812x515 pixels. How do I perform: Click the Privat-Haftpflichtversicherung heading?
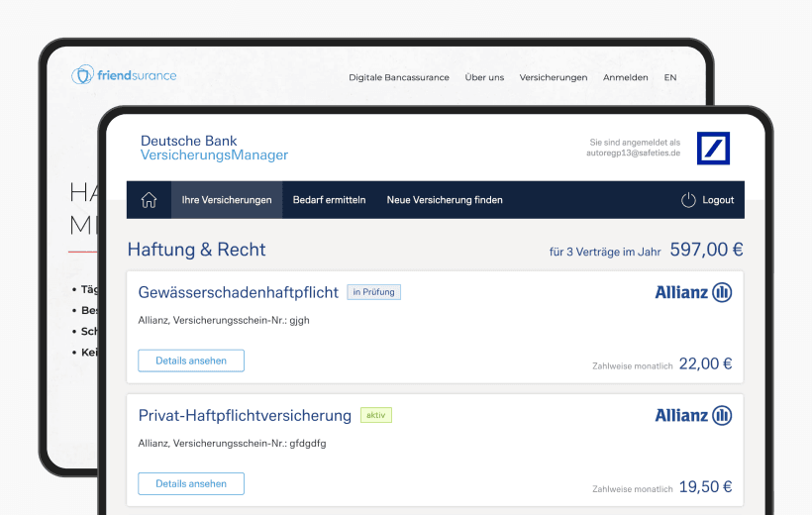tap(245, 416)
